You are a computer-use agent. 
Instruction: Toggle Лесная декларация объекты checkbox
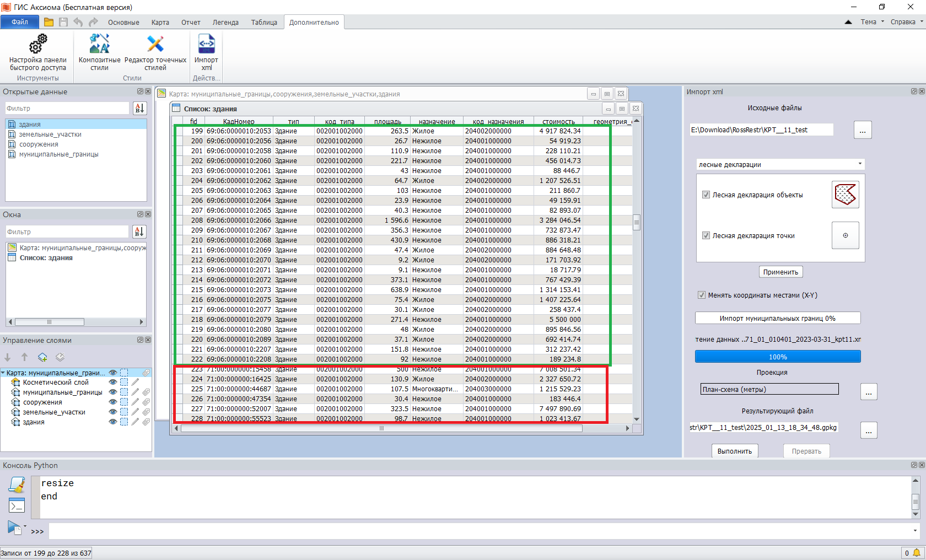[x=706, y=195]
